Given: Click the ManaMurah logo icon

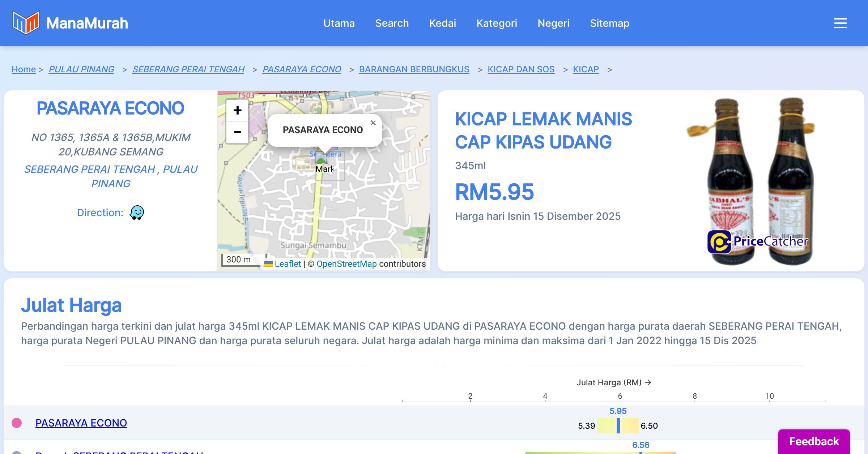Looking at the screenshot, I should [25, 23].
